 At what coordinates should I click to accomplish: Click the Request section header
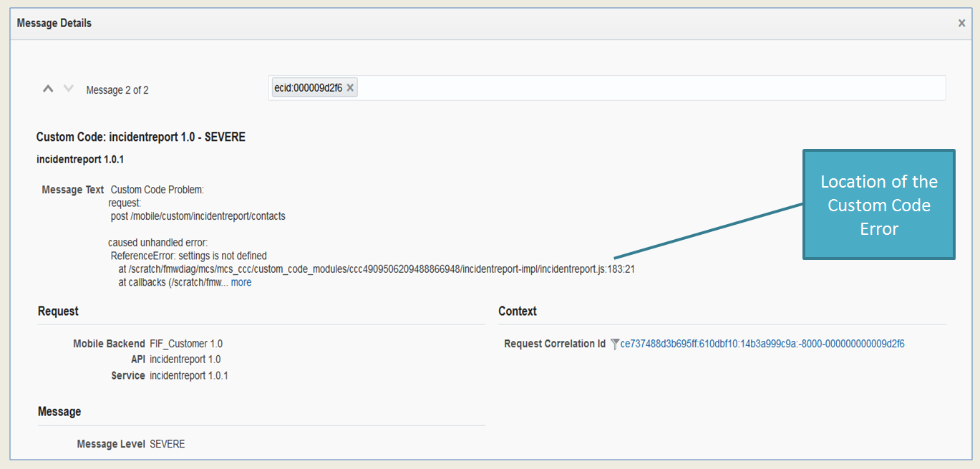[58, 311]
